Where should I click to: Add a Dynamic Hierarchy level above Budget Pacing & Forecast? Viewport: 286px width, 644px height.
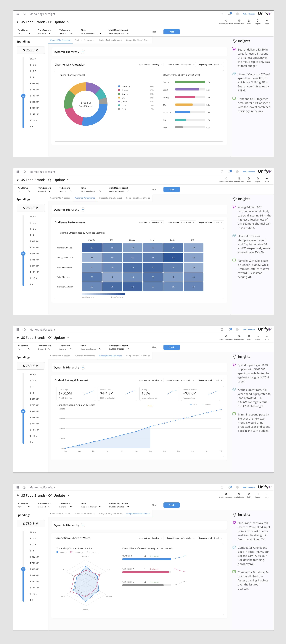[x=83, y=367]
